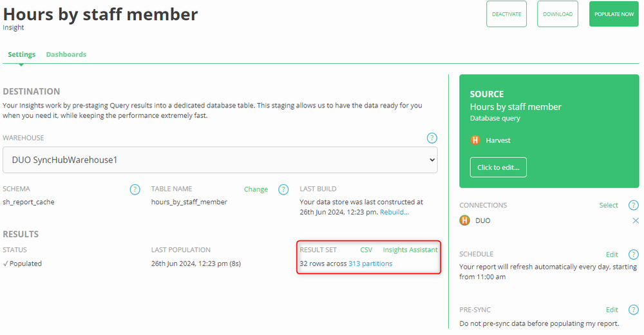Click the Schedule help question mark icon
Screen dimensions: 644x335
pos(634,254)
